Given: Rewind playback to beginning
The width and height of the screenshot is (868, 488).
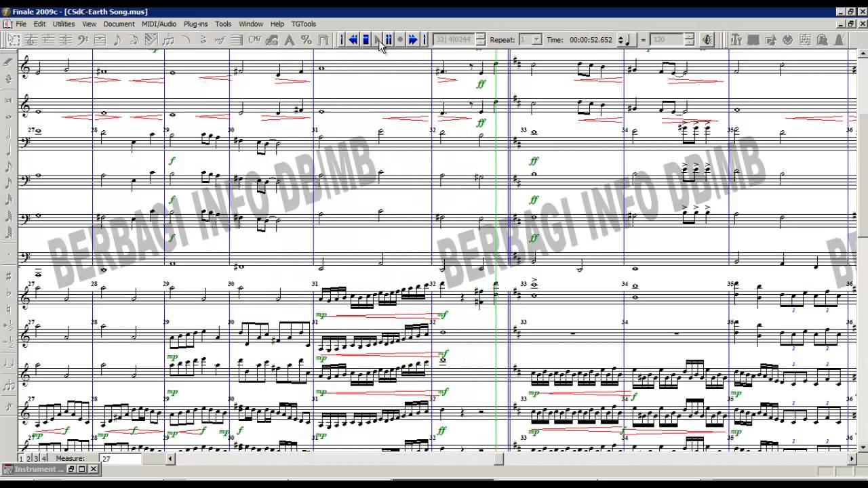Looking at the screenshot, I should (x=342, y=40).
